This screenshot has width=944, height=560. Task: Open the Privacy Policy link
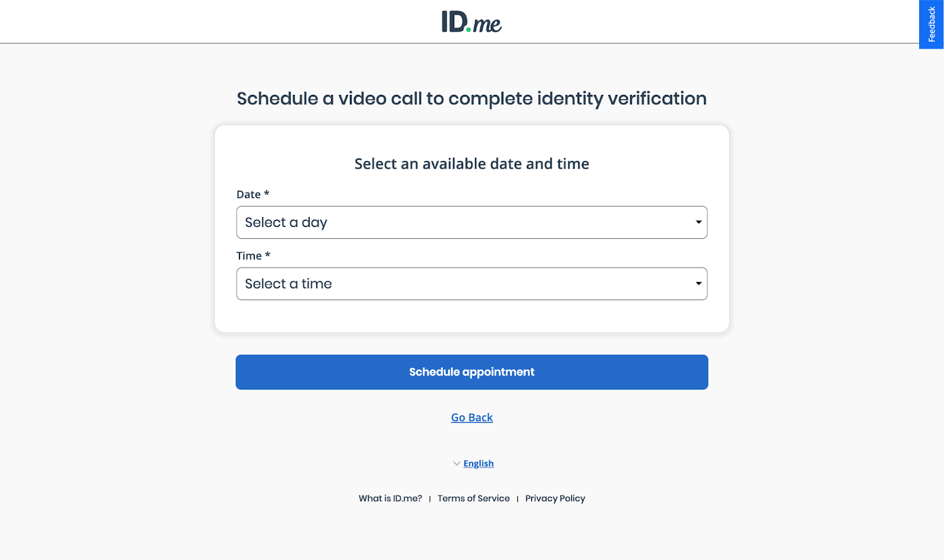click(555, 498)
